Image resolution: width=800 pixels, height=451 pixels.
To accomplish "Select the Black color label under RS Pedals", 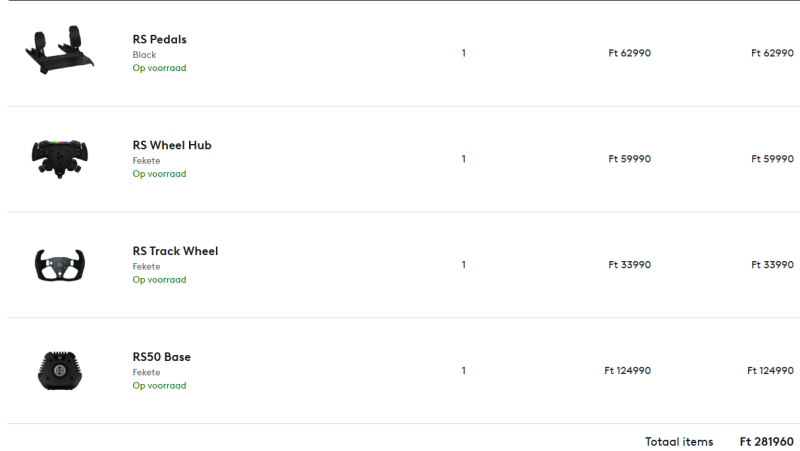I will [x=144, y=55].
